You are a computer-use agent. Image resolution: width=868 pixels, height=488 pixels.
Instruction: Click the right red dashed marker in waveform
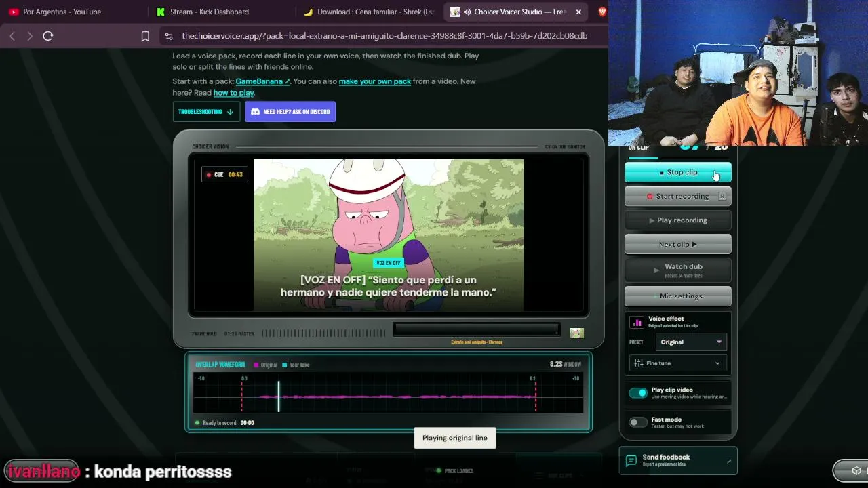pyautogui.click(x=536, y=396)
